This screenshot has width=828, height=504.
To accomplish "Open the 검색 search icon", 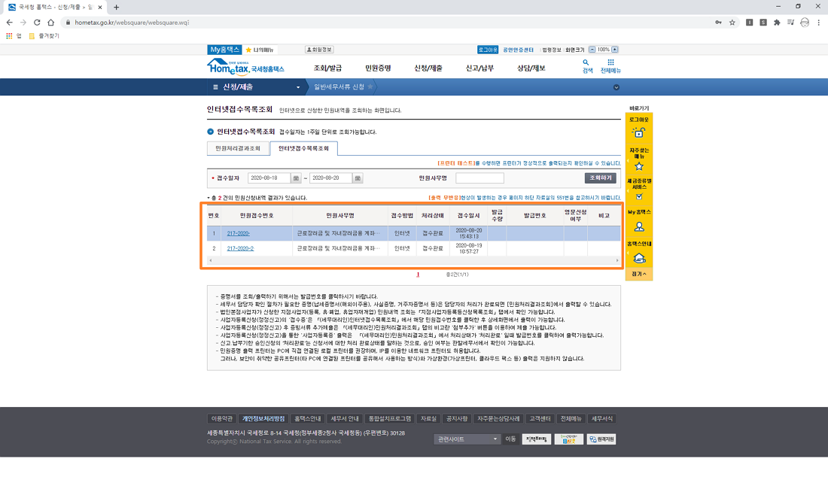I will point(586,66).
